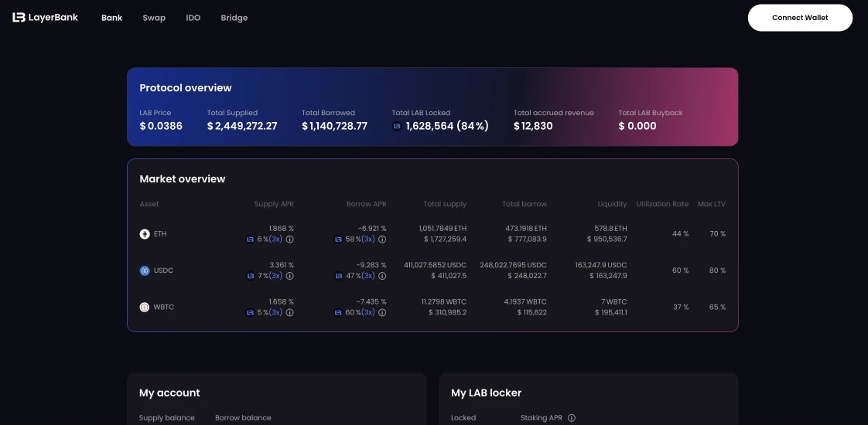Click LAB reward icon in WBTC Borrow APR
The width and height of the screenshot is (868, 425).
(x=339, y=312)
